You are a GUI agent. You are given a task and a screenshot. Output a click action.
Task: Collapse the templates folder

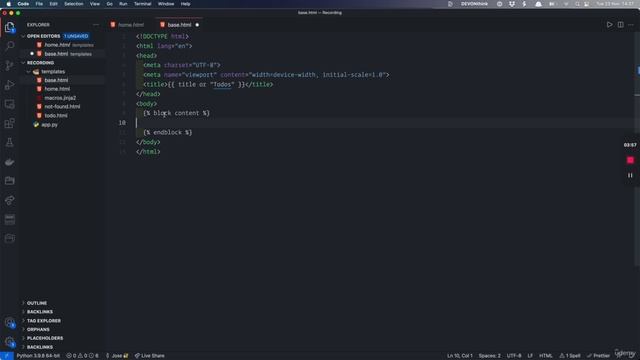29,71
